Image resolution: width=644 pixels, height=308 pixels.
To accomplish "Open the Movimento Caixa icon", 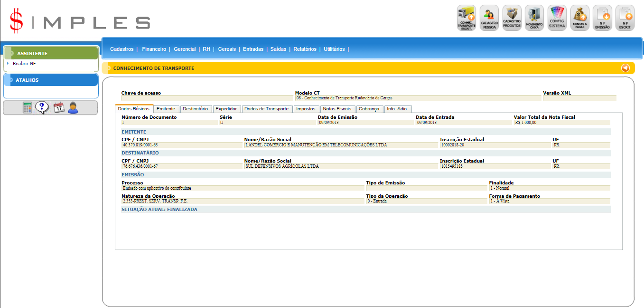I will 534,18.
